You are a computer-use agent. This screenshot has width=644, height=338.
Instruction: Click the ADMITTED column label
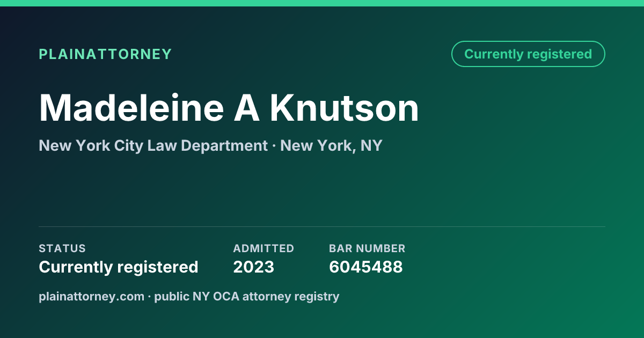pos(264,248)
